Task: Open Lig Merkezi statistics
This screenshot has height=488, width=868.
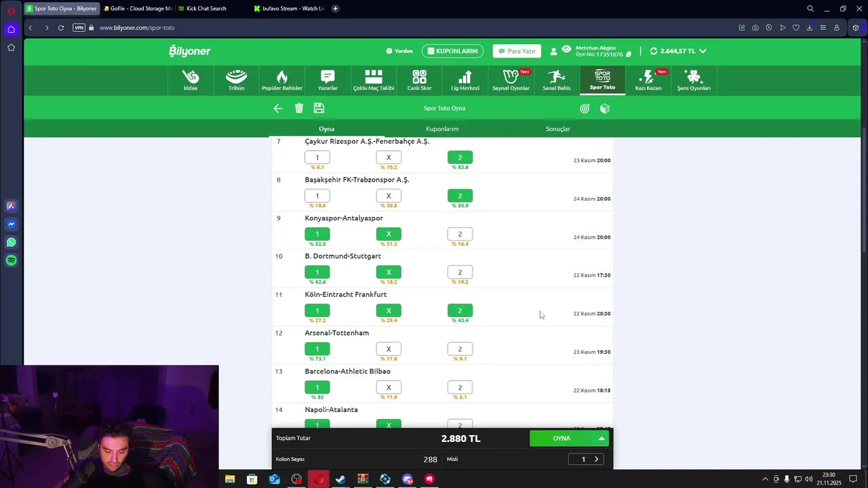Action: (x=465, y=80)
